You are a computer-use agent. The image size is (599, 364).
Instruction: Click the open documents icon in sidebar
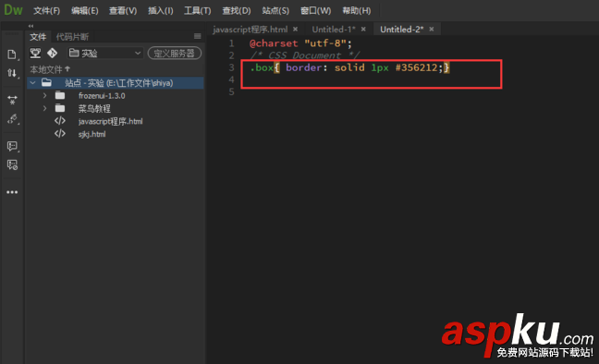pos(12,55)
